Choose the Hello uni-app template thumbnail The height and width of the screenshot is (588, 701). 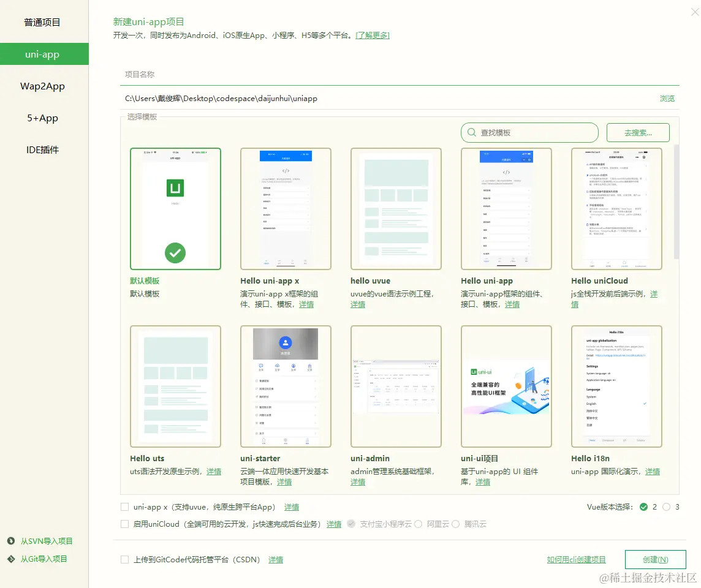(507, 209)
